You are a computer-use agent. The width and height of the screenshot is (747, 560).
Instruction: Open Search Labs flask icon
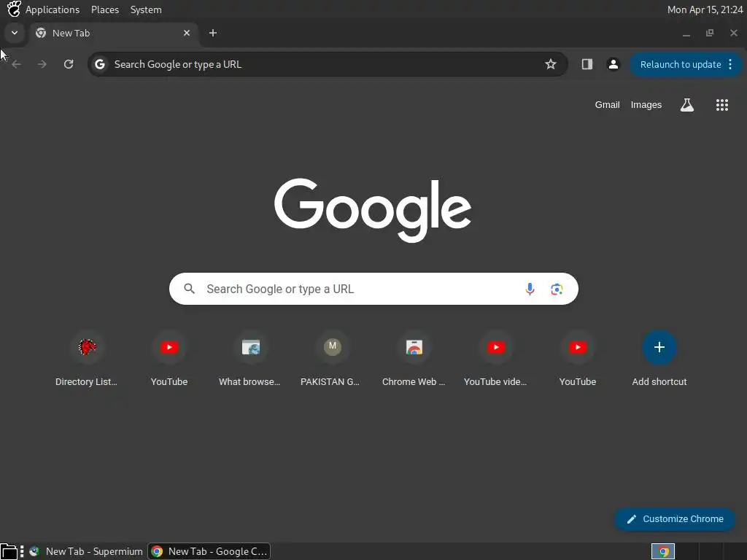tap(687, 105)
